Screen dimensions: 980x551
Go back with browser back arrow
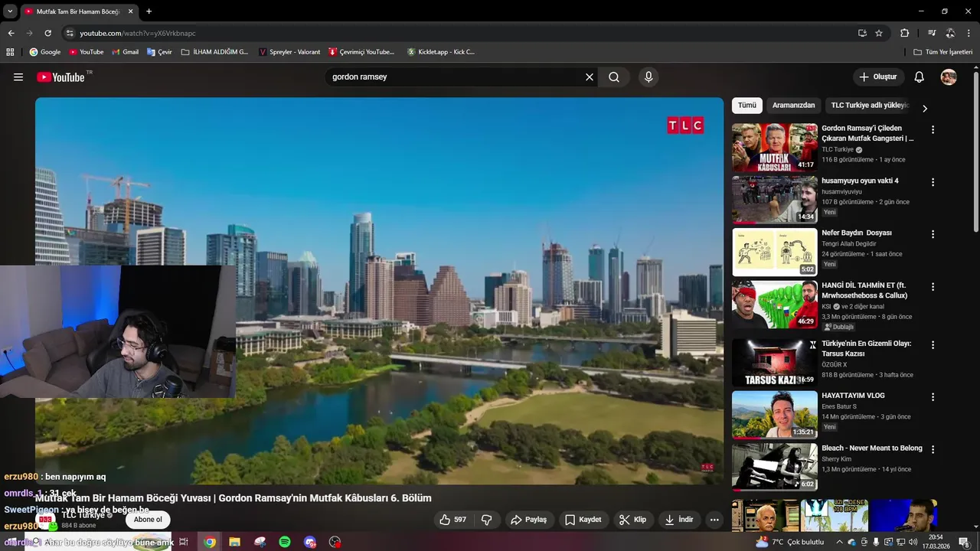[x=11, y=33]
